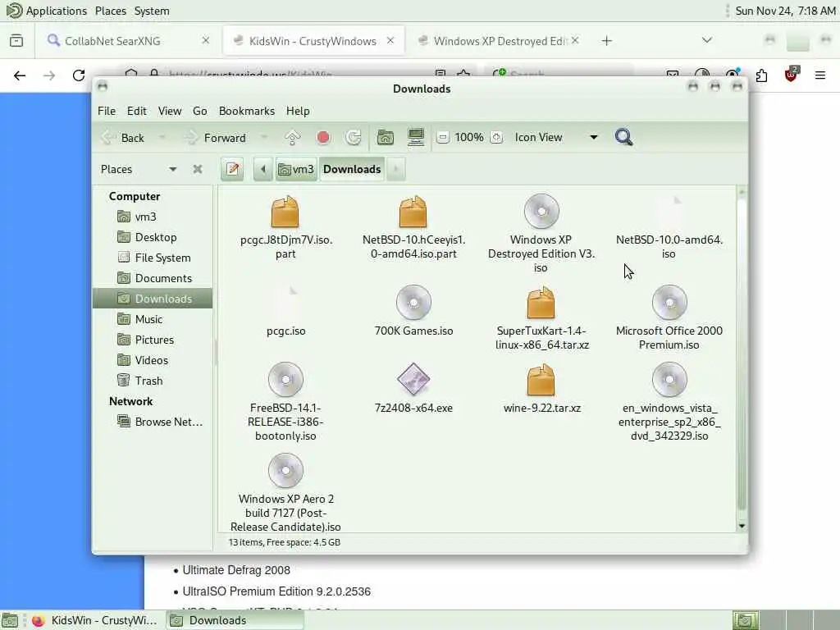The height and width of the screenshot is (630, 840).
Task: Open the Go menu
Action: click(x=200, y=111)
